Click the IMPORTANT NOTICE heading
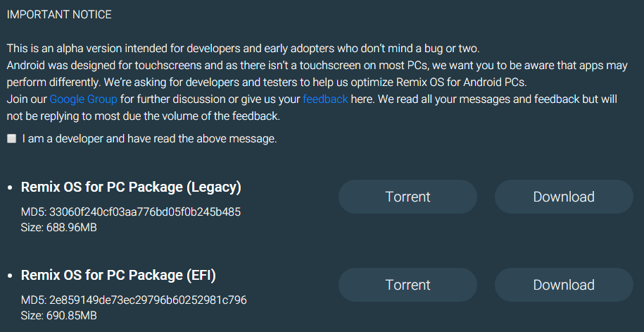The width and height of the screenshot is (644, 332). (59, 14)
